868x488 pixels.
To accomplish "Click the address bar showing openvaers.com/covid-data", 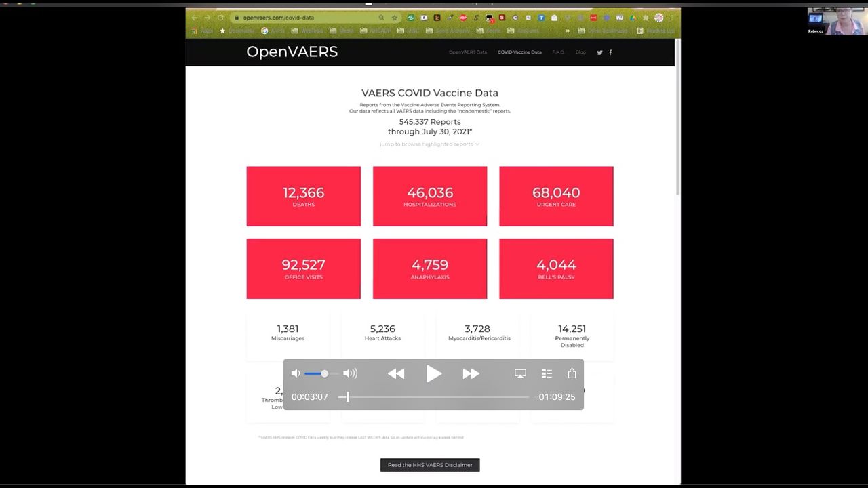I will (305, 18).
